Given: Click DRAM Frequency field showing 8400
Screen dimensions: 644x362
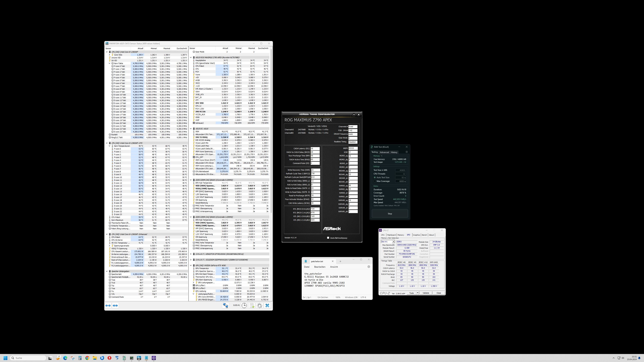Looking at the screenshot, I should click(x=353, y=134).
